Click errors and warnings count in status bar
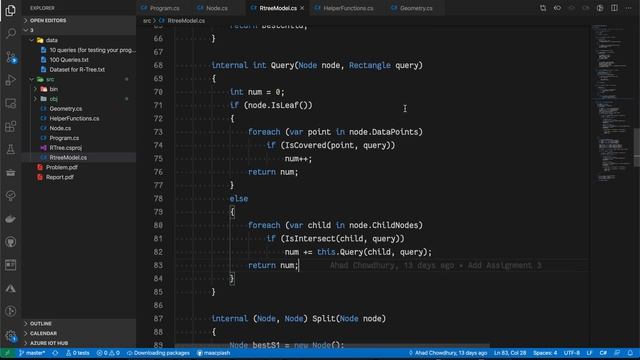Screen dimensions: 640x360 [x=108, y=353]
